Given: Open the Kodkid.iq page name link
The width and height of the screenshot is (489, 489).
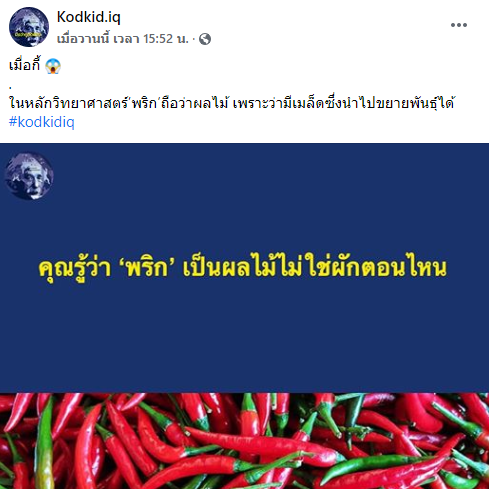Looking at the screenshot, I should [89, 17].
